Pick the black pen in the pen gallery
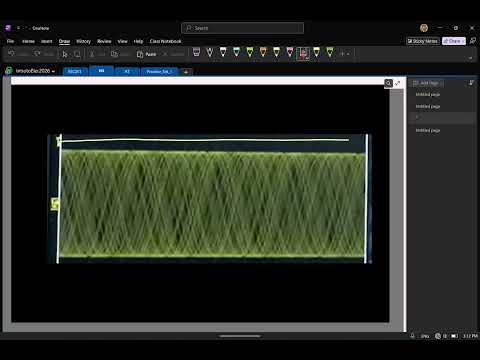 point(210,52)
